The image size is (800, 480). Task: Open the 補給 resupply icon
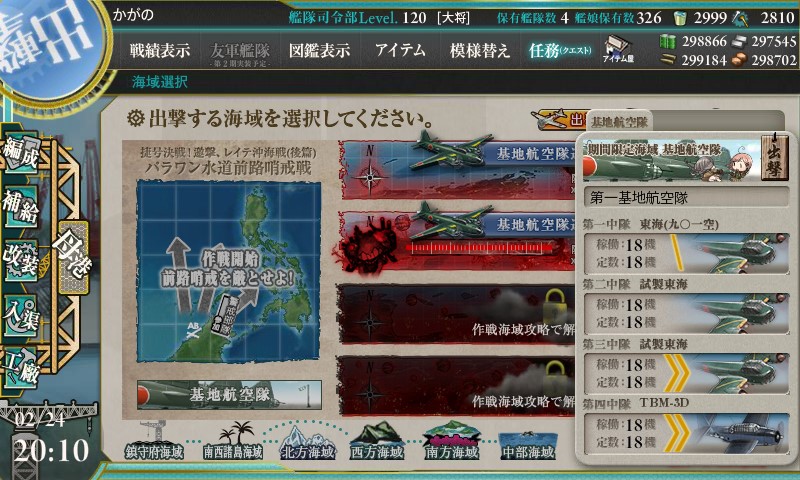pos(21,207)
